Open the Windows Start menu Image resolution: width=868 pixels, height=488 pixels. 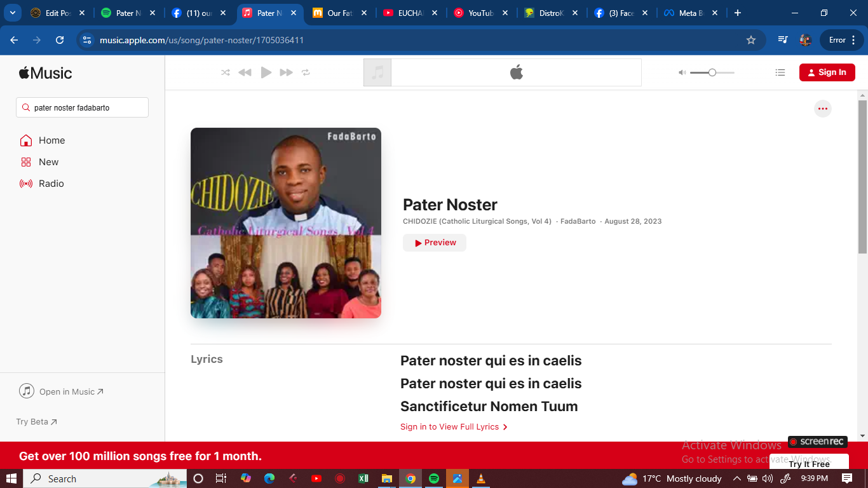11,478
